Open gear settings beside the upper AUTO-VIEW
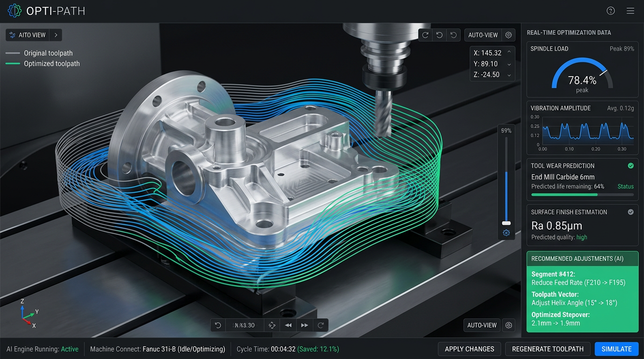 [x=509, y=35]
